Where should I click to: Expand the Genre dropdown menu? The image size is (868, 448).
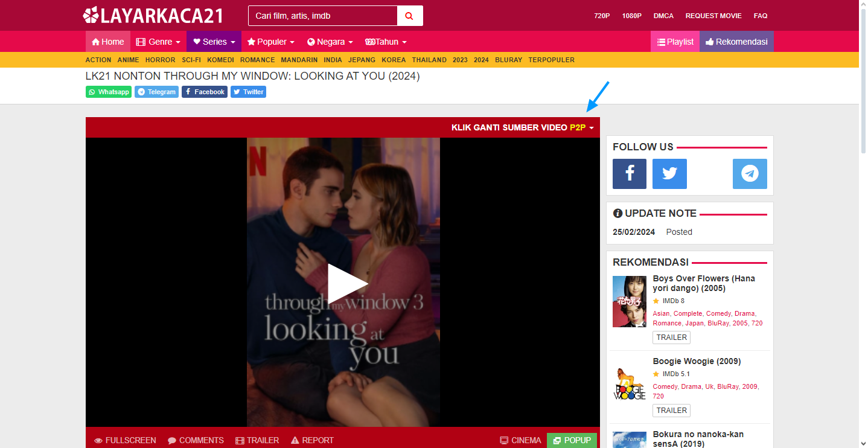point(158,42)
